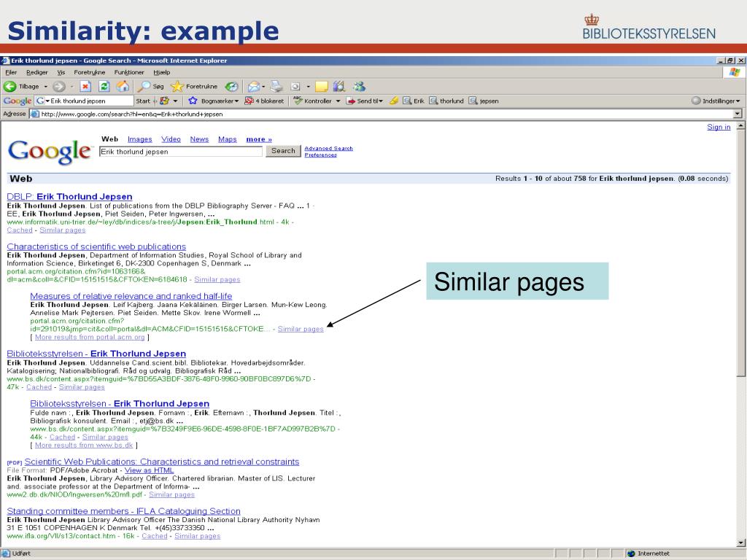747x560 pixels.
Task: Refresh the page using green arrows icon
Action: tap(104, 87)
